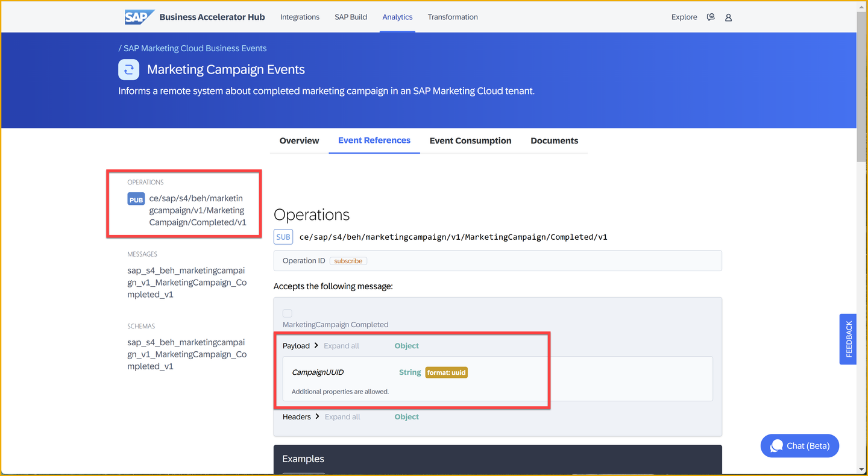
Task: Click the Operations heading
Action: tap(312, 215)
